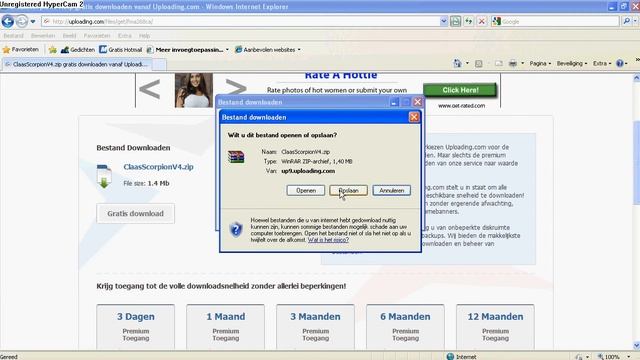Click the next photo right arrow
640x360 pixels.
236,89
